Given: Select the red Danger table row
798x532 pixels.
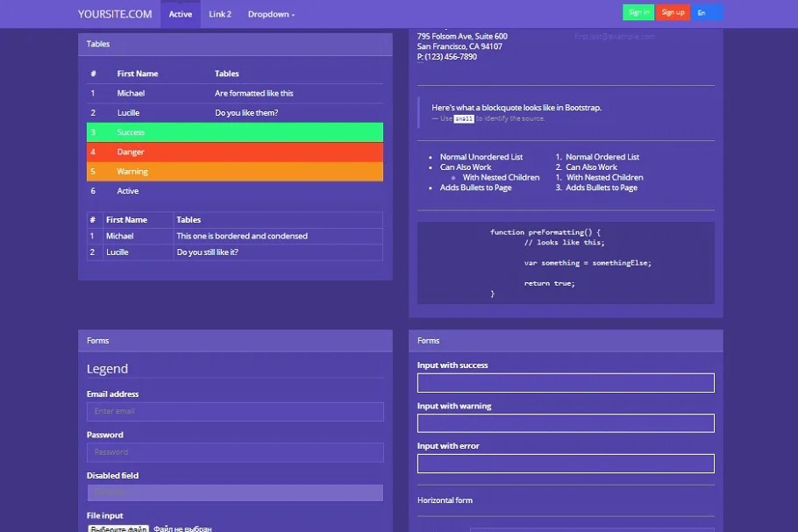Looking at the screenshot, I should click(235, 152).
